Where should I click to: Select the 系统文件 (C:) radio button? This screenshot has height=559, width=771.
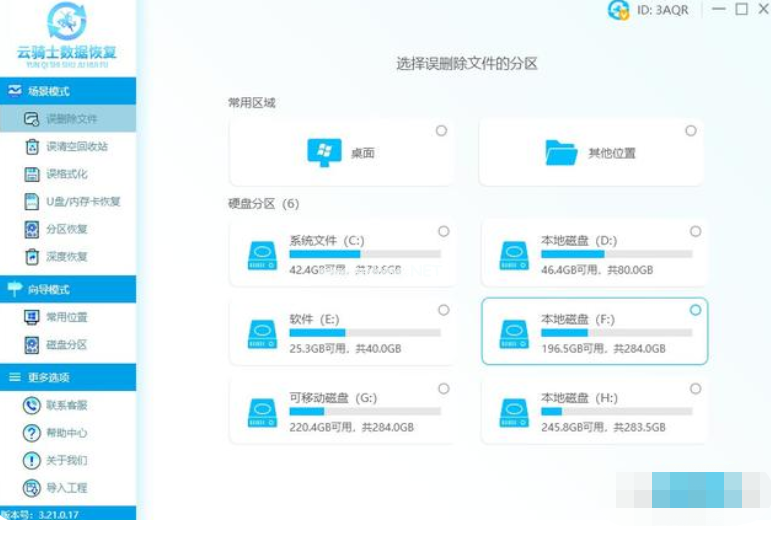(x=443, y=231)
